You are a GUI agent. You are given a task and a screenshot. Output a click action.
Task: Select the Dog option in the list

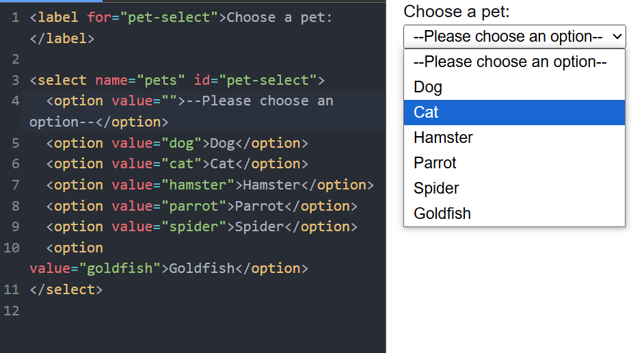click(428, 87)
